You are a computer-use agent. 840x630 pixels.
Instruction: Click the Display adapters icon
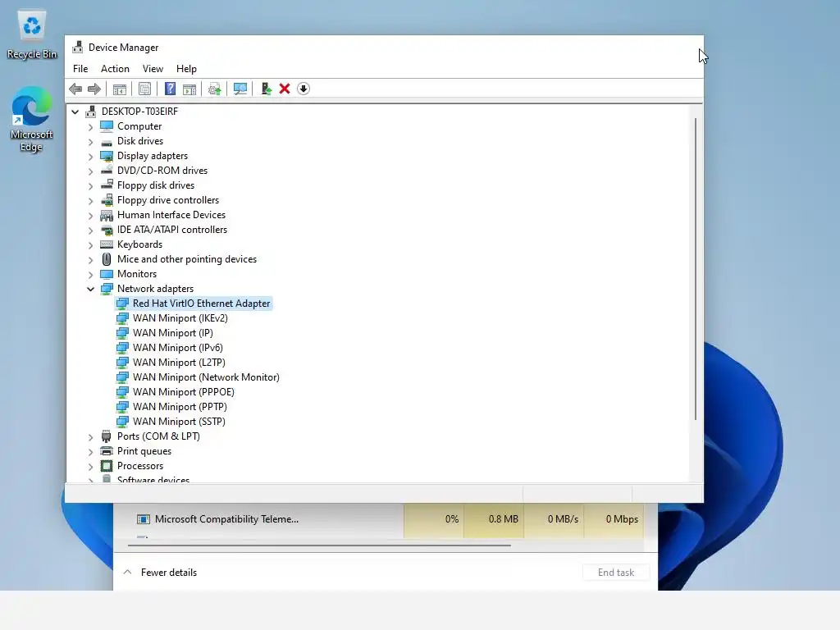click(x=107, y=156)
